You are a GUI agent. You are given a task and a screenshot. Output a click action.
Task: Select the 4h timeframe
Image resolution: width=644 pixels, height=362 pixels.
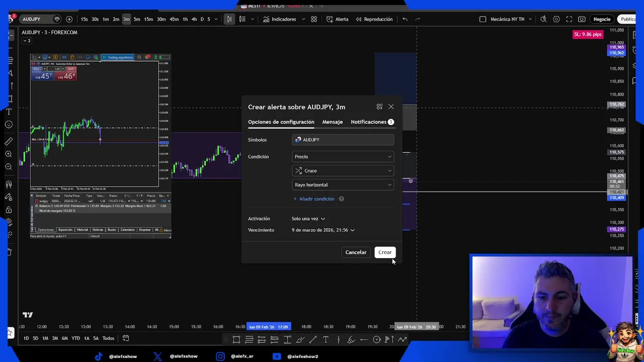pos(194,19)
